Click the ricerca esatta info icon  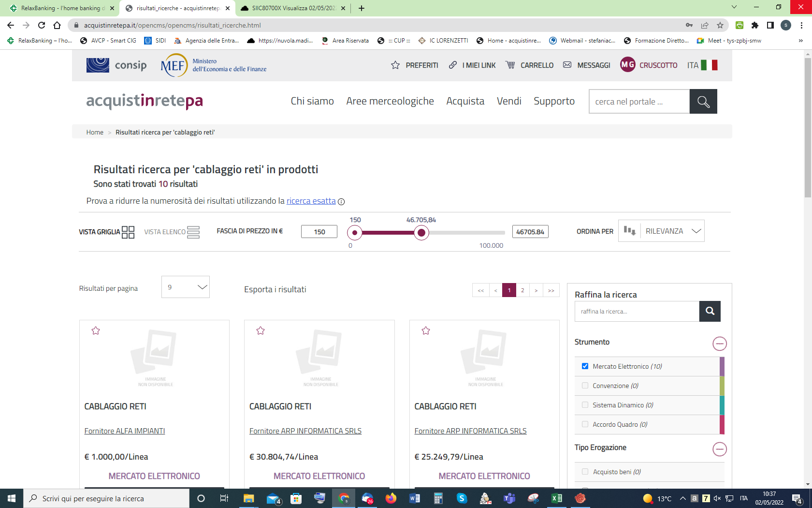(341, 202)
